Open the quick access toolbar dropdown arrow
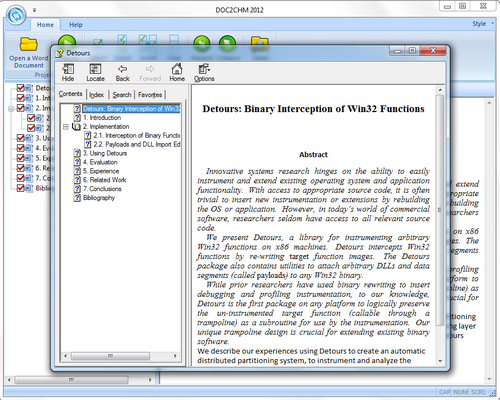Image resolution: width=500 pixels, height=400 pixels. 34,10
